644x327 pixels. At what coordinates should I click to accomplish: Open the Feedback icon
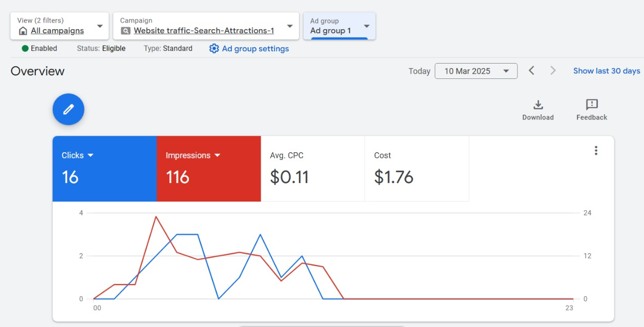tap(592, 105)
